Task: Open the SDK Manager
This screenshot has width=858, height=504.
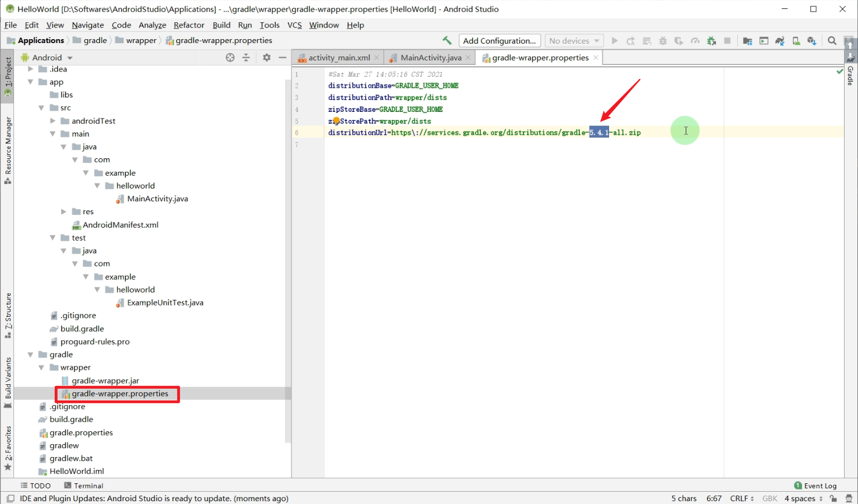Action: (812, 40)
